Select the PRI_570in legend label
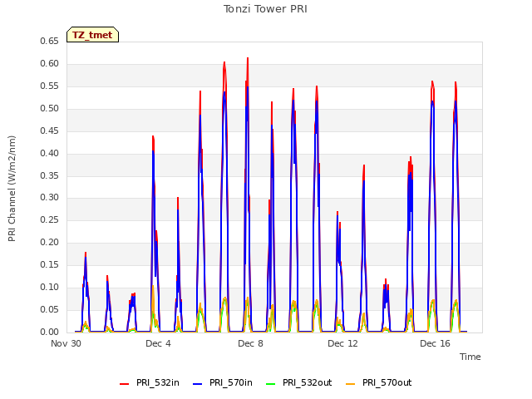 coord(231,382)
